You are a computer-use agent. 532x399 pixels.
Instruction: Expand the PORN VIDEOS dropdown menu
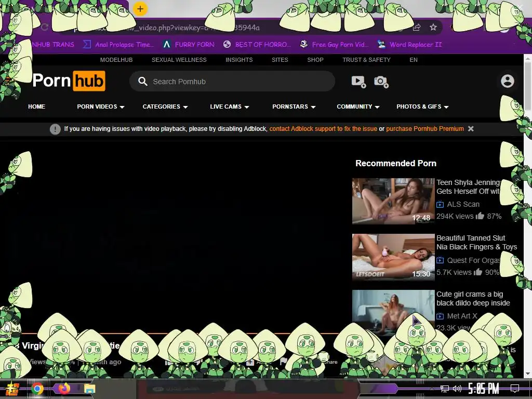tap(101, 107)
